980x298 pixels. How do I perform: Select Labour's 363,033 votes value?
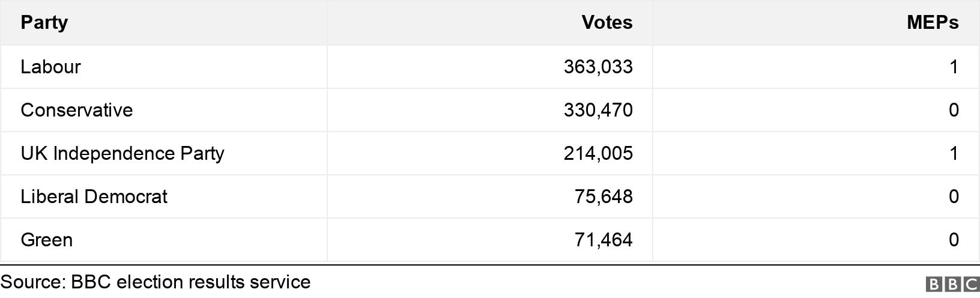coord(598,67)
